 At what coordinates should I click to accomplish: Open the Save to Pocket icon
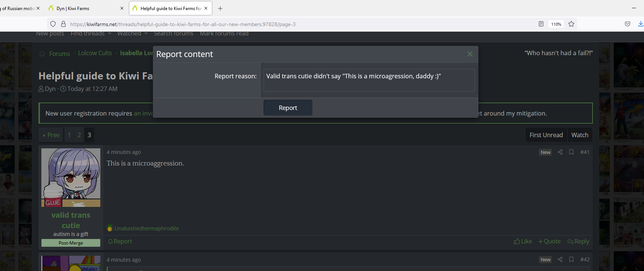[x=628, y=24]
